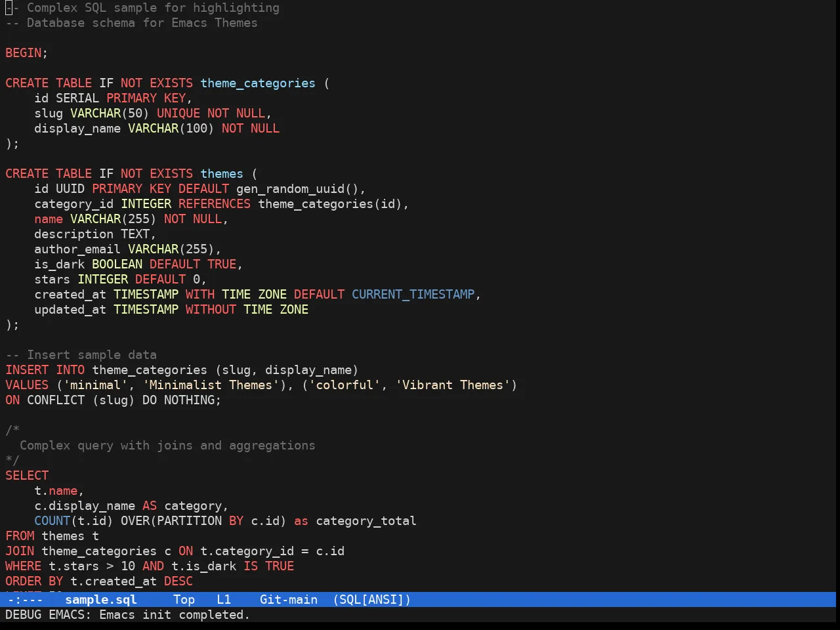Click BOOLEAN type on is_dark line
Image resolution: width=840 pixels, height=630 pixels.
click(117, 264)
